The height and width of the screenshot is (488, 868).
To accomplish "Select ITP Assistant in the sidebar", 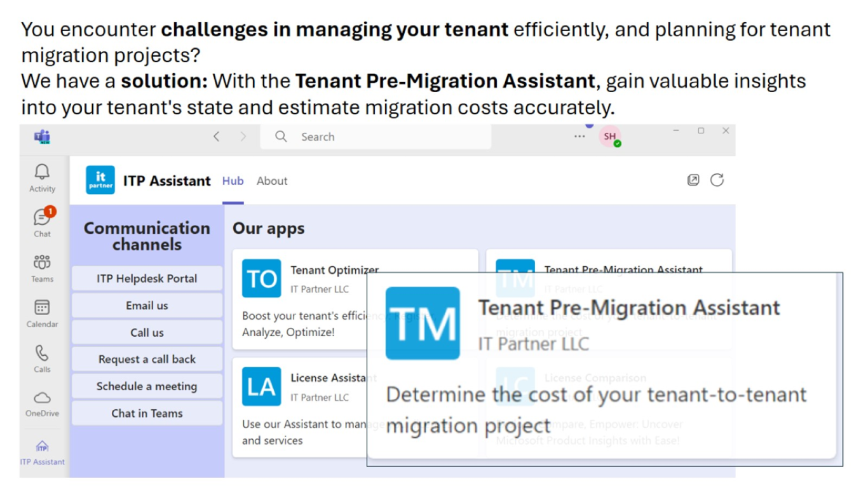I will (42, 452).
